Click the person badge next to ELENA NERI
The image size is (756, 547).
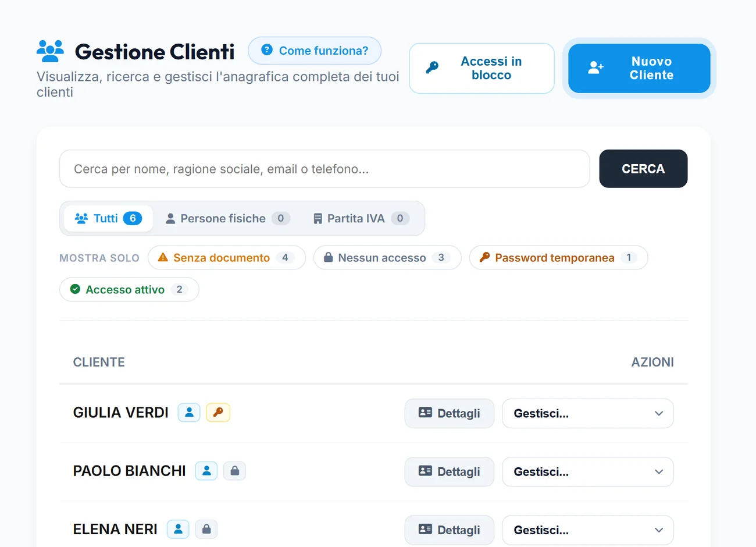pyautogui.click(x=179, y=529)
